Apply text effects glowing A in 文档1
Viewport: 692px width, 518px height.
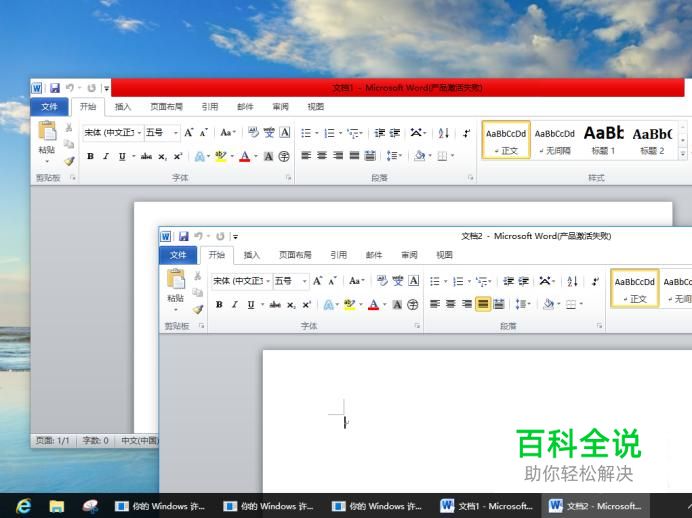coord(199,156)
